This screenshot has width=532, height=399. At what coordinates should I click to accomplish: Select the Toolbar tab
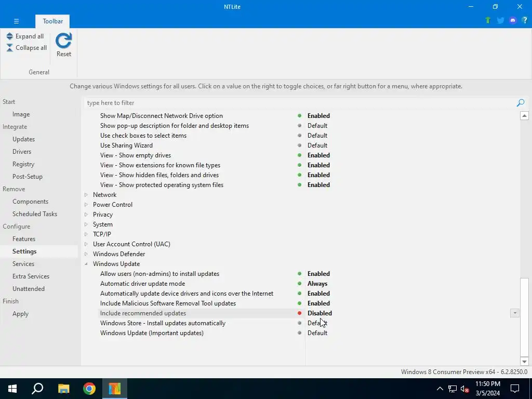pyautogui.click(x=52, y=21)
